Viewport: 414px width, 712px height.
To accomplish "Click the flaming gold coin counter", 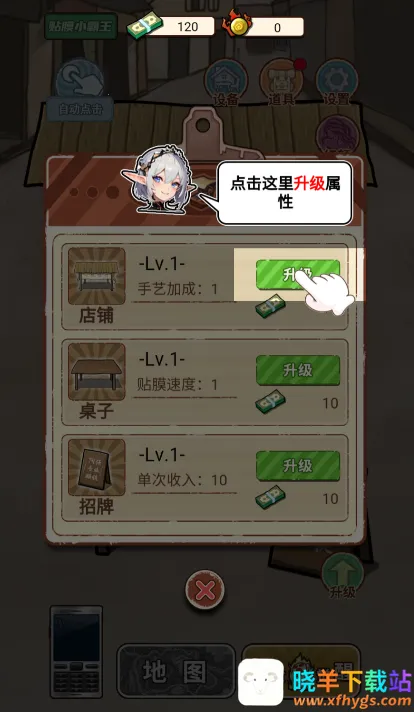I will 263,26.
